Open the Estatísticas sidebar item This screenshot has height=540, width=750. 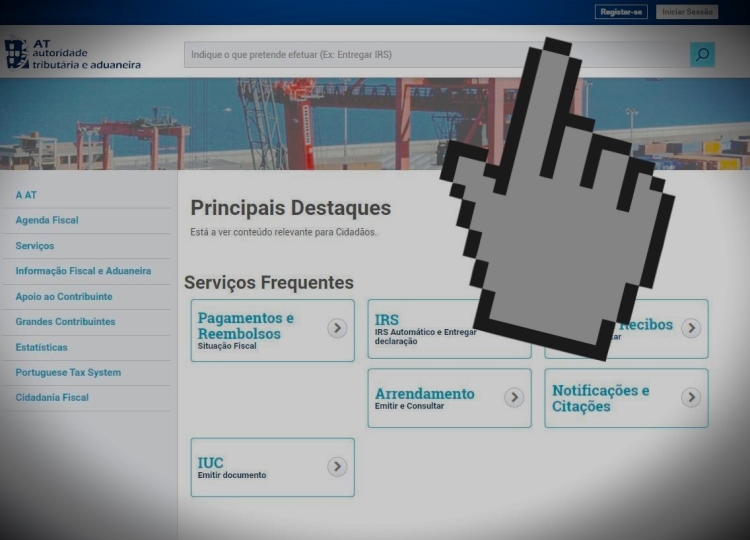pos(42,347)
